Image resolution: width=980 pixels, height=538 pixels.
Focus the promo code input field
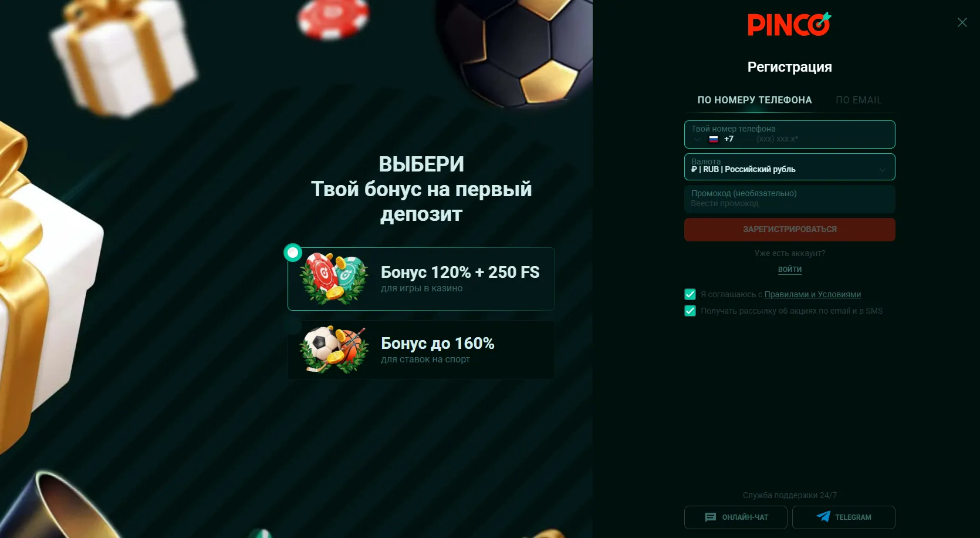[790, 199]
